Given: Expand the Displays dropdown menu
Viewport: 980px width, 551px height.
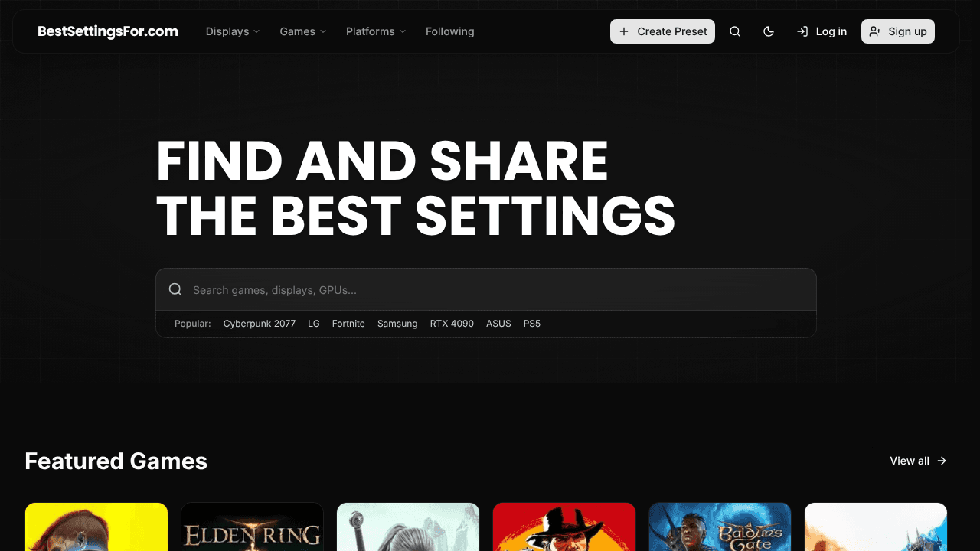Looking at the screenshot, I should coord(233,31).
